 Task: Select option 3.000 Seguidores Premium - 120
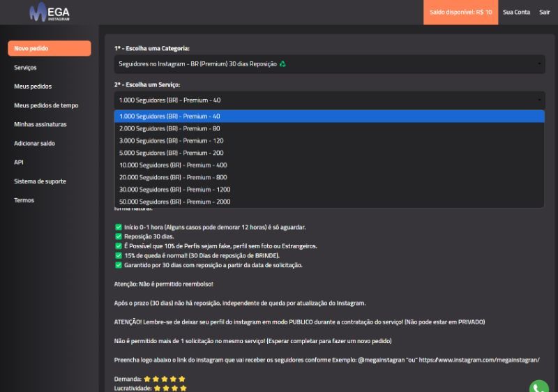click(x=329, y=141)
